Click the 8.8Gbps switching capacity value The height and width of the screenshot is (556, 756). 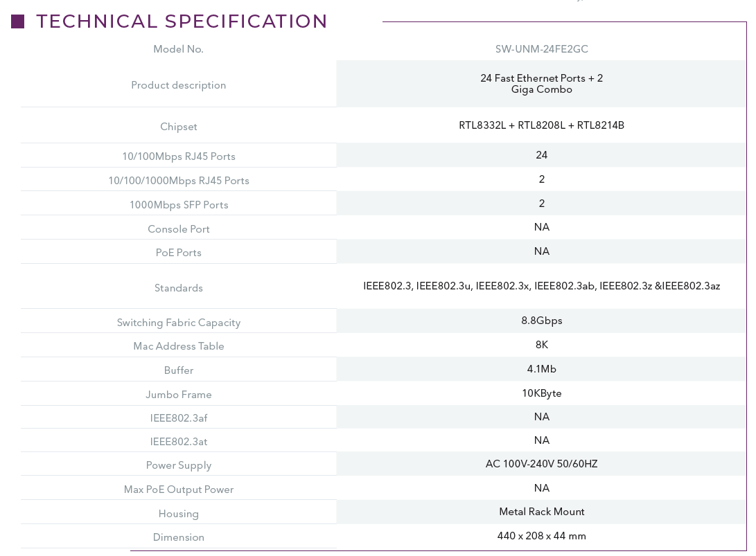[541, 321]
